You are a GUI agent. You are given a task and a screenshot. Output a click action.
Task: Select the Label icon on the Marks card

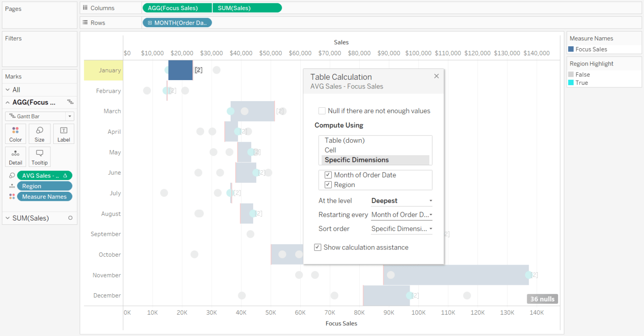(64, 133)
